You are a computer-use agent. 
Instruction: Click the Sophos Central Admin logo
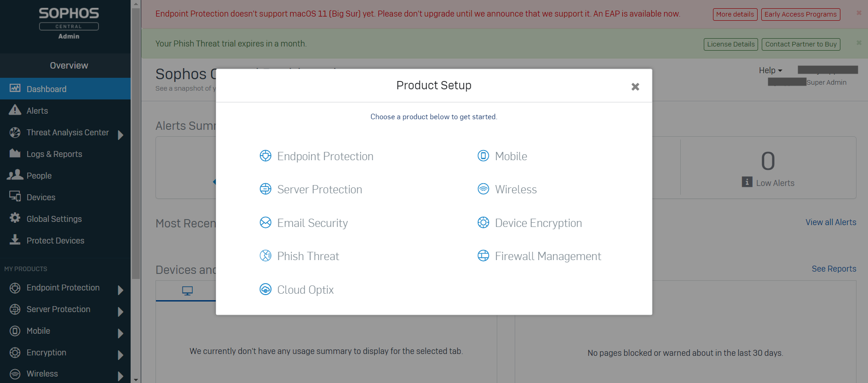click(69, 23)
